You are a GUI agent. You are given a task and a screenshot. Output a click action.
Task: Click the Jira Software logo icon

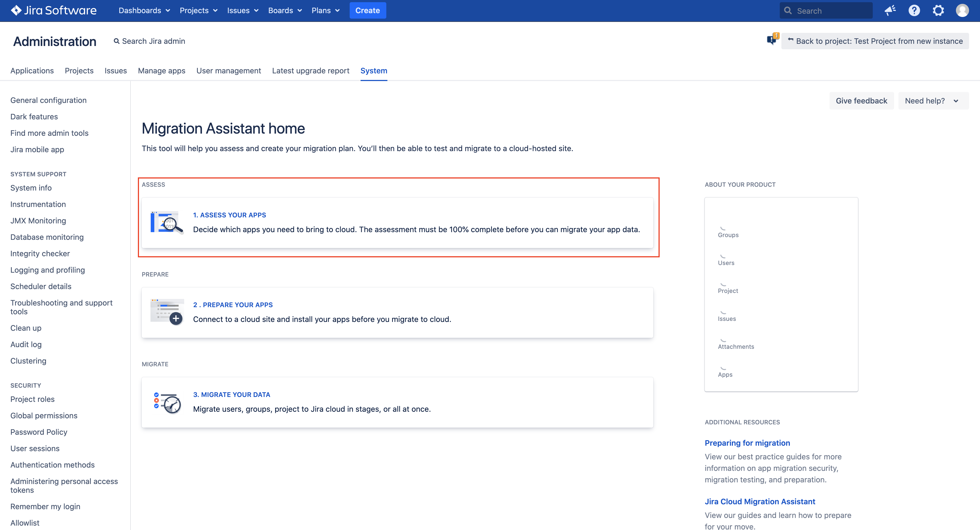(16, 10)
